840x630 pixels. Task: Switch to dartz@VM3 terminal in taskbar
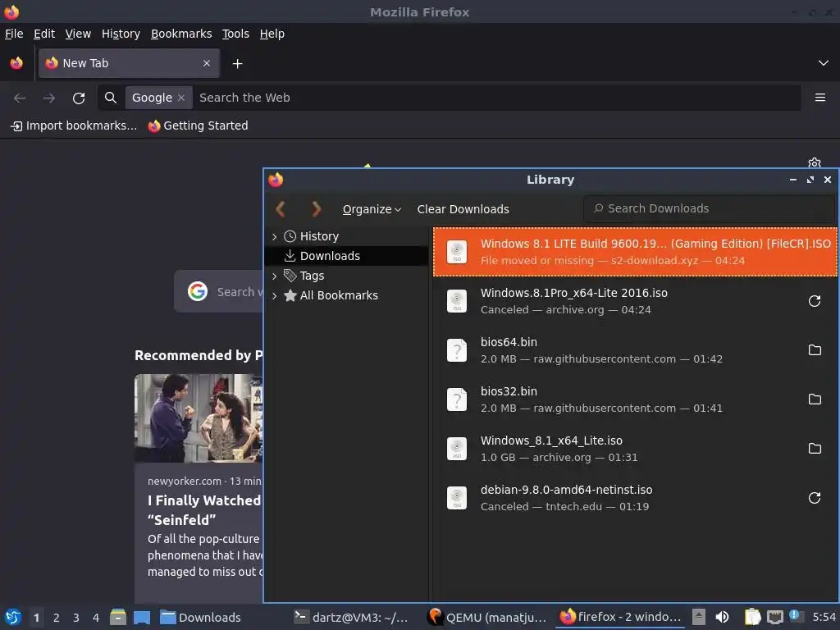(351, 617)
